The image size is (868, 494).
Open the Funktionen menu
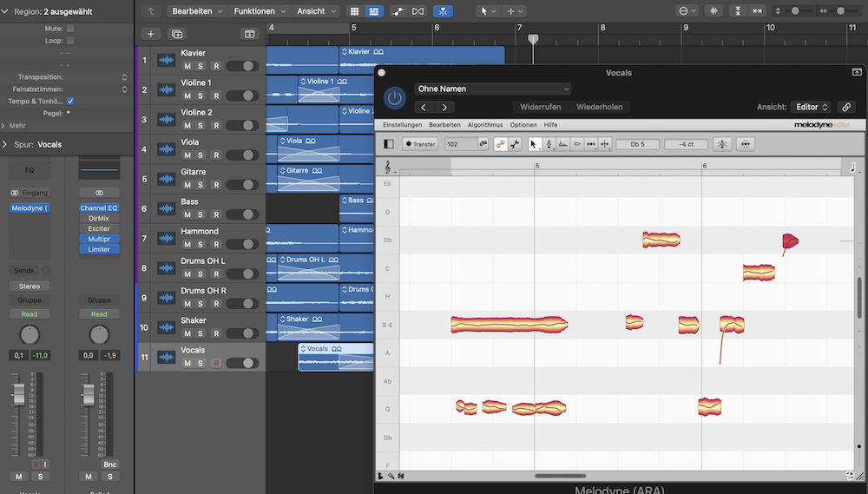[x=259, y=11]
